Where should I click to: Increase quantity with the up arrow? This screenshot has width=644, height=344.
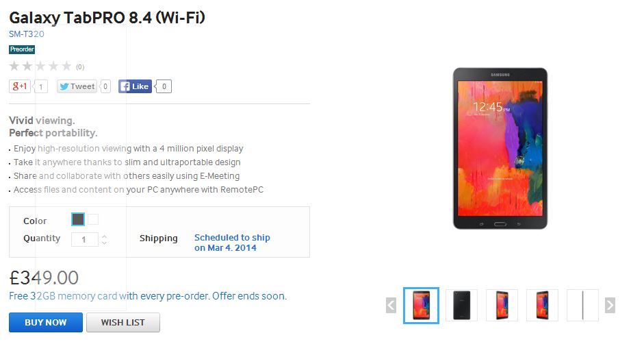click(104, 236)
